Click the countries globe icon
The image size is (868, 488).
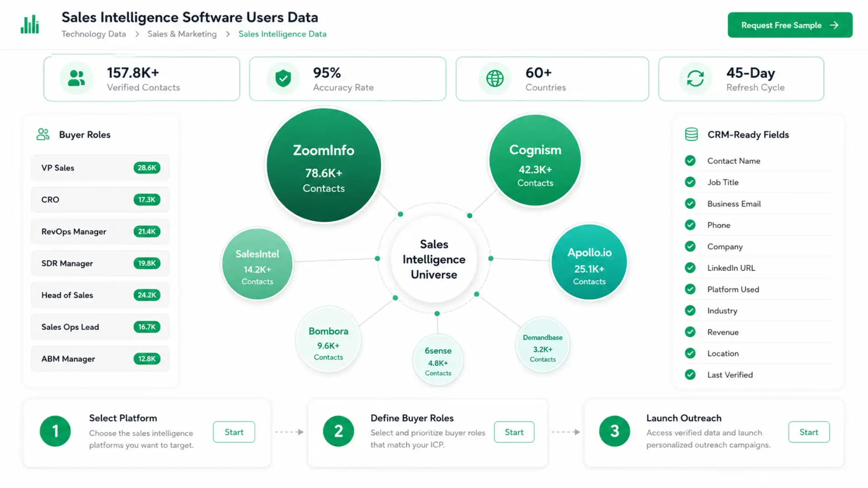click(495, 78)
